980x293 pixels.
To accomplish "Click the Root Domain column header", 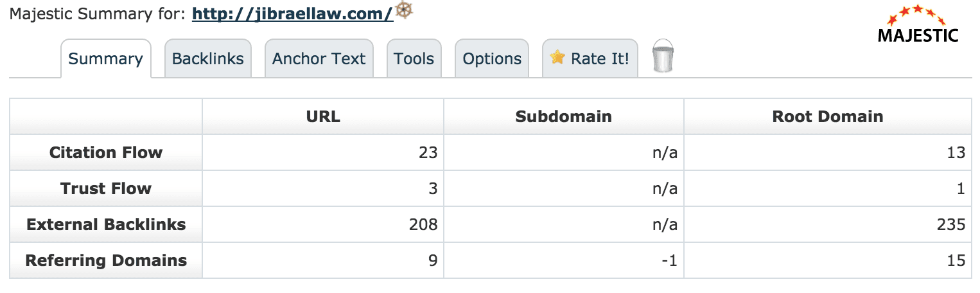I will pos(828,116).
